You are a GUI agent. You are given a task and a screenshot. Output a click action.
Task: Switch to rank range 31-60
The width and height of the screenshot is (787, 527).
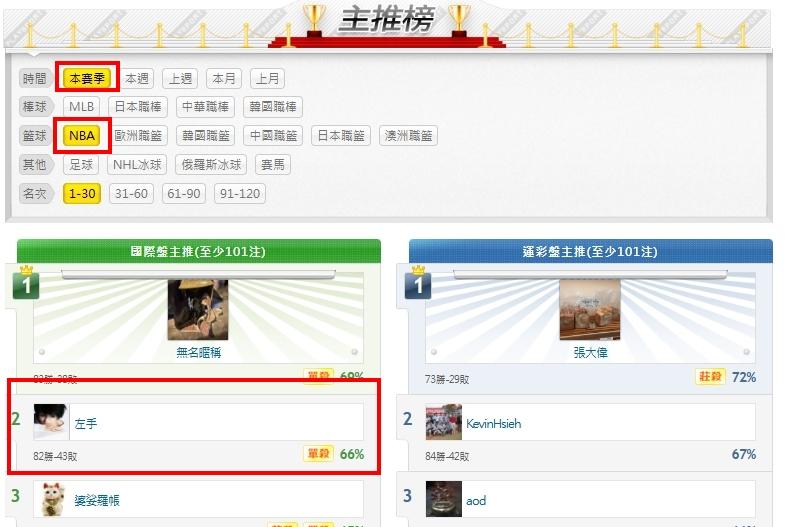(131, 193)
